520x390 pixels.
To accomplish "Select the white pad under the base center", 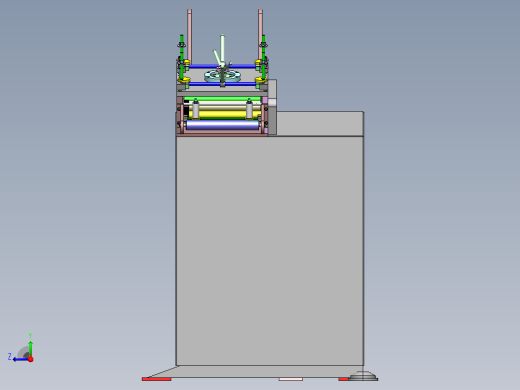I will click(291, 379).
